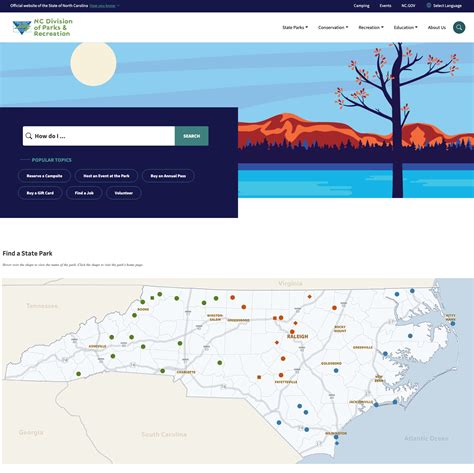Select the blue diamond marker below Wilmington
474x473 pixels.
point(337,443)
